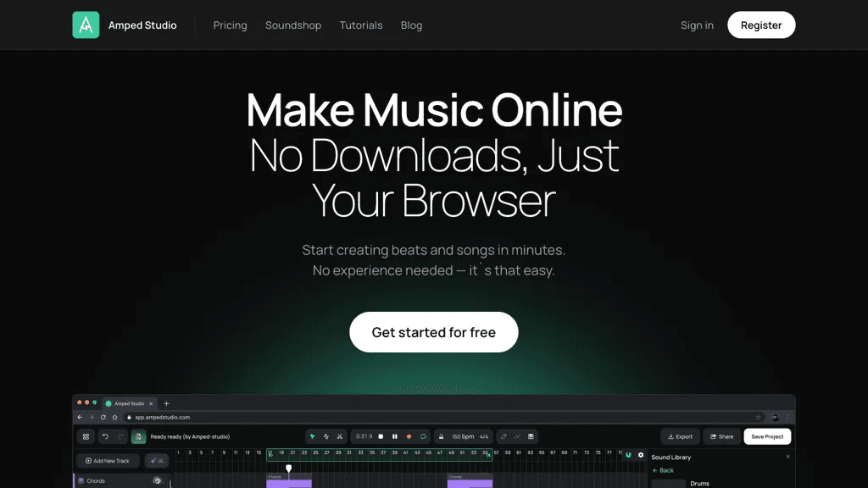Click the Register button
This screenshot has height=488, width=868.
point(761,25)
